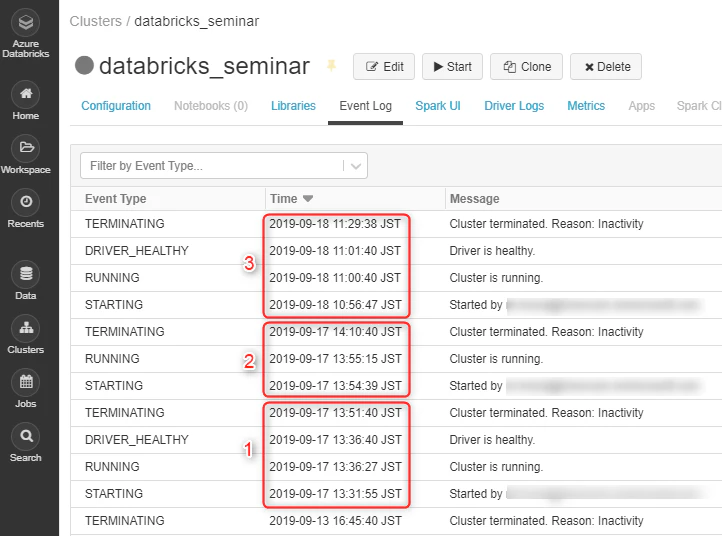
Task: Go to Home in the sidebar
Action: click(x=26, y=101)
